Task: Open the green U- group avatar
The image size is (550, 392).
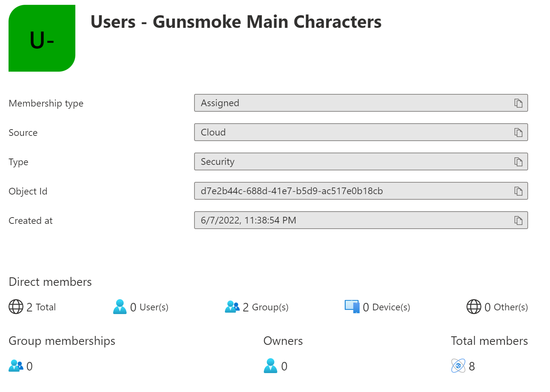Action: (x=42, y=38)
